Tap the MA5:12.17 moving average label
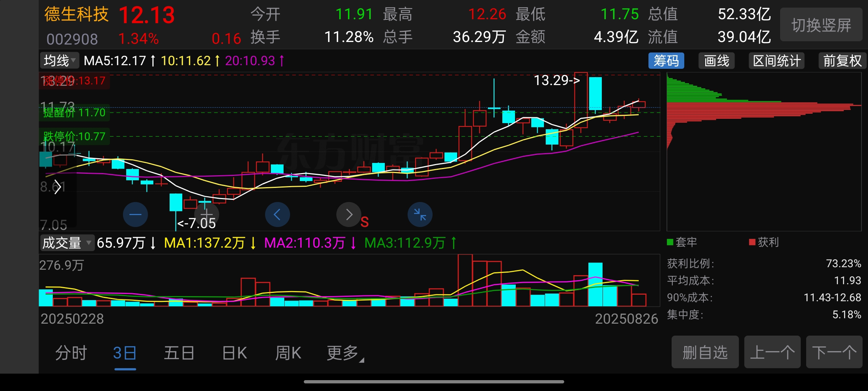 120,61
